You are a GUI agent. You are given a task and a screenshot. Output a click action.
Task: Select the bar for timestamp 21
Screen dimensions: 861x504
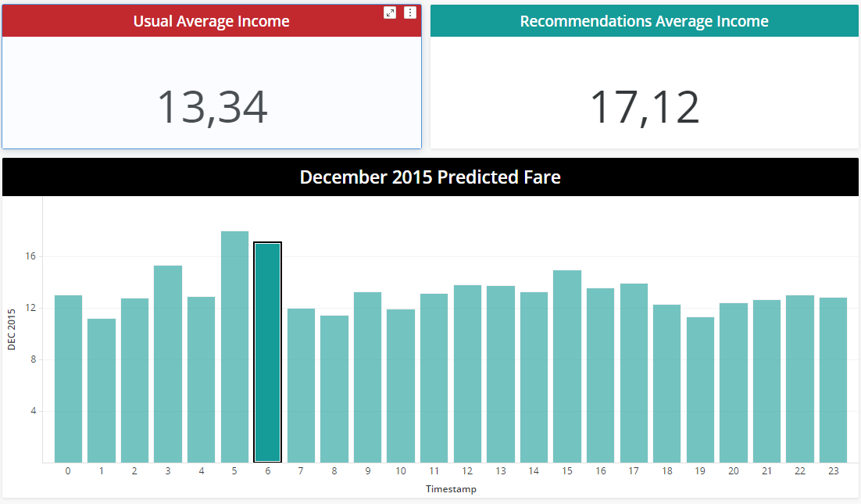766,381
